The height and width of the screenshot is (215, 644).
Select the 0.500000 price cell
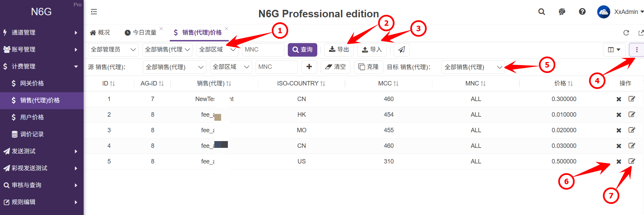(x=564, y=161)
